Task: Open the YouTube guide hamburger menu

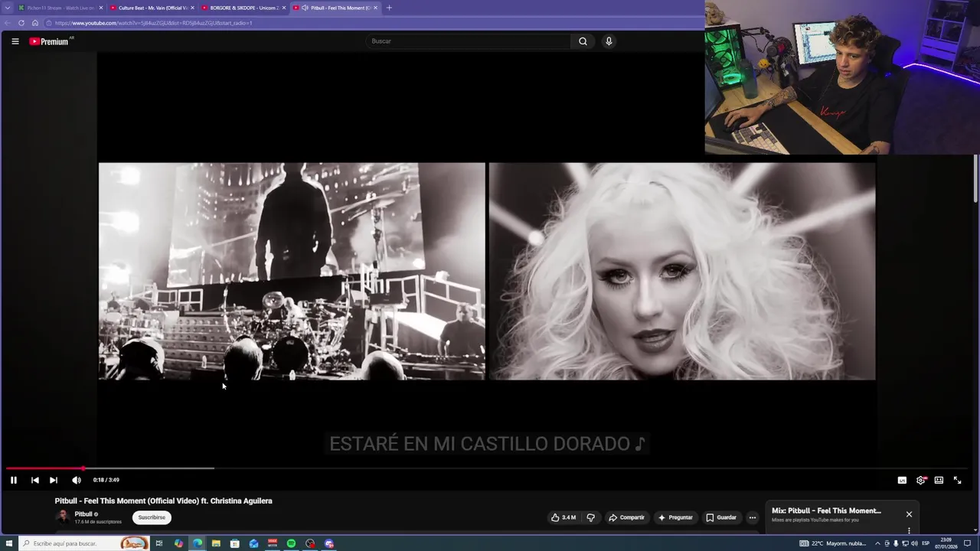Action: (x=15, y=41)
